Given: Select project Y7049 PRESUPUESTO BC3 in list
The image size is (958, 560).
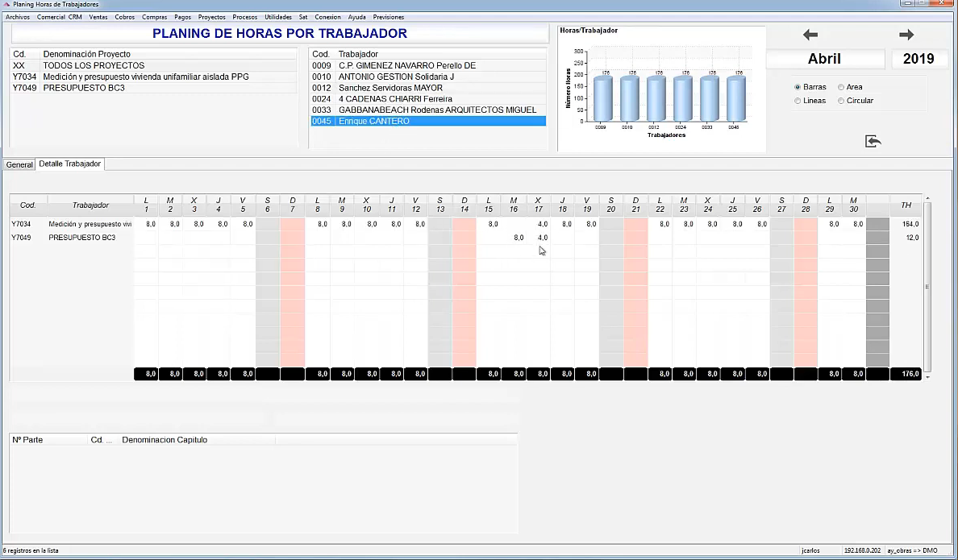Looking at the screenshot, I should (84, 88).
